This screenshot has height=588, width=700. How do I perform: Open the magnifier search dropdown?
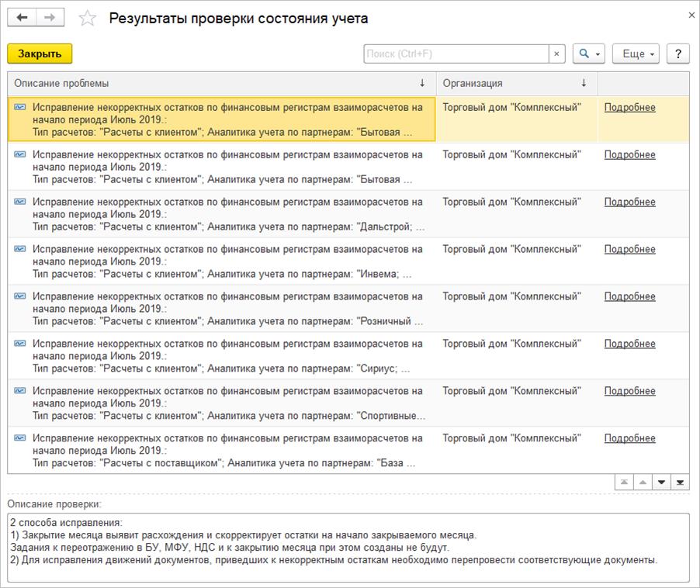588,54
